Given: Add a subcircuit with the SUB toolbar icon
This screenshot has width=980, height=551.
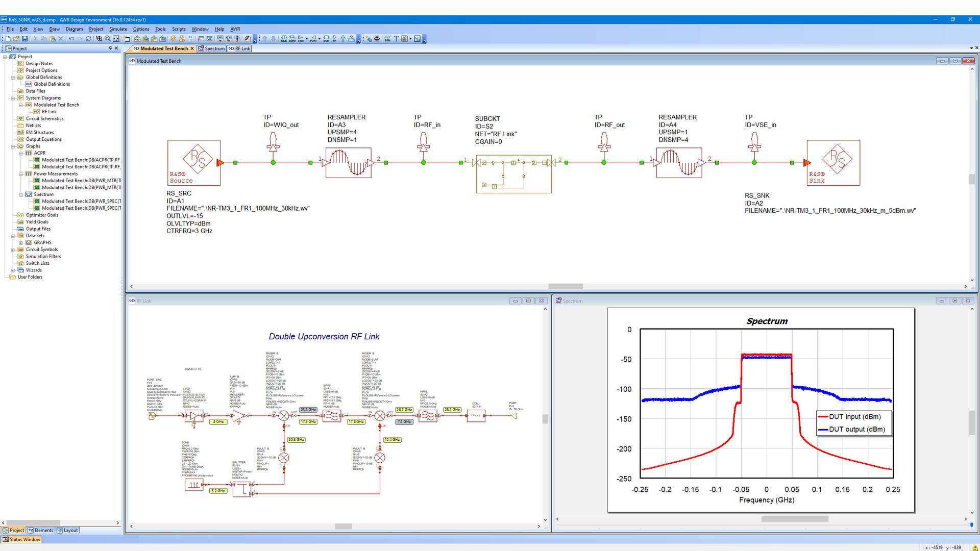Looking at the screenshot, I should [326, 39].
